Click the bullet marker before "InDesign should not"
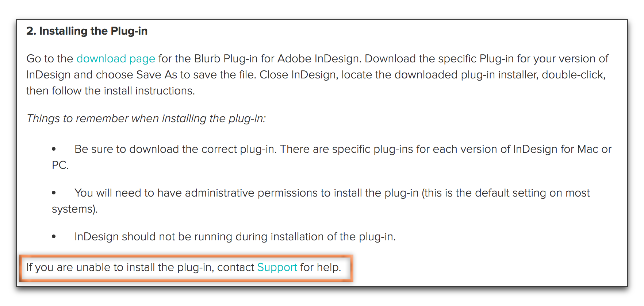Screen dimensions: 644x306 point(54,237)
